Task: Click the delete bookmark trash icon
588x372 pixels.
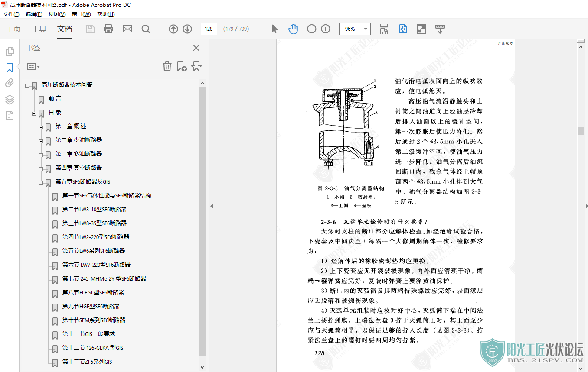Action: tap(167, 66)
